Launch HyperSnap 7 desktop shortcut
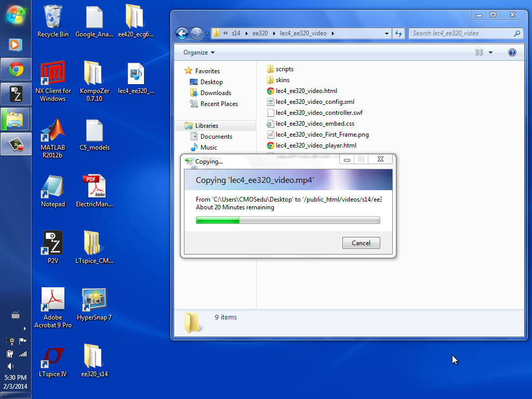 (x=95, y=304)
